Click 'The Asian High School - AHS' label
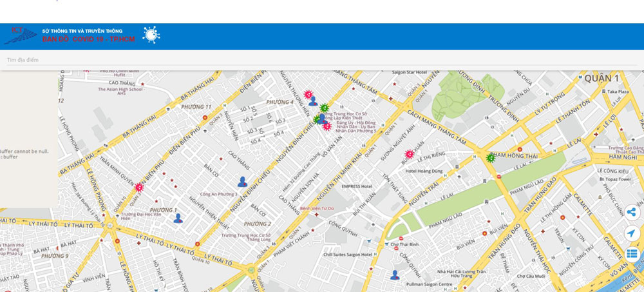Image resolution: width=644 pixels, height=292 pixels. coord(121,92)
